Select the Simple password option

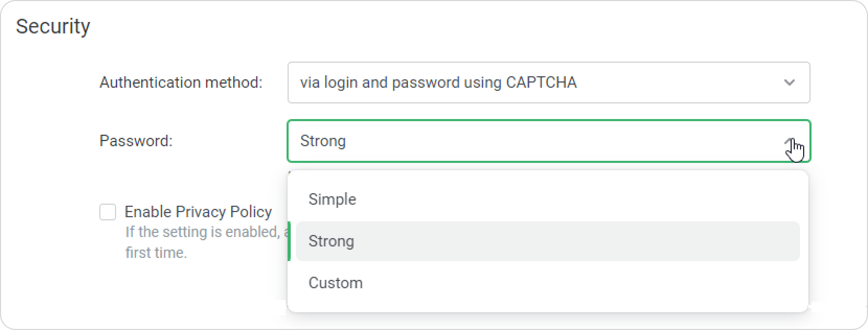point(332,199)
